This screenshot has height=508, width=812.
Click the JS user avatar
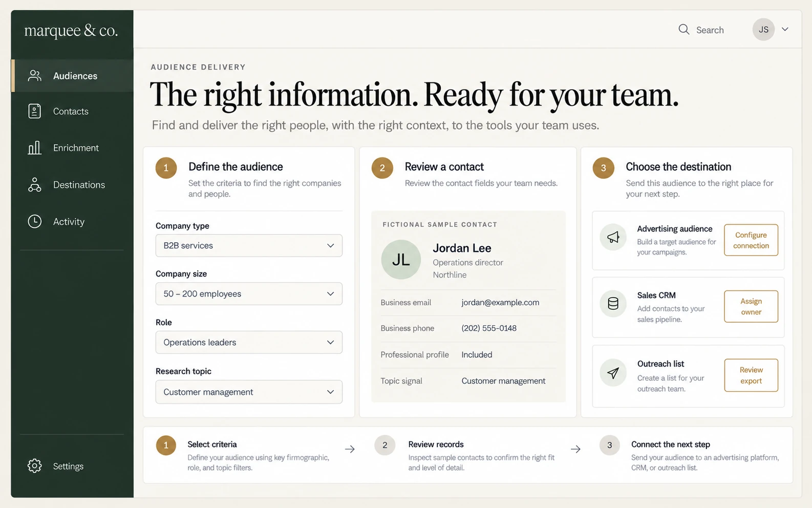click(x=763, y=30)
